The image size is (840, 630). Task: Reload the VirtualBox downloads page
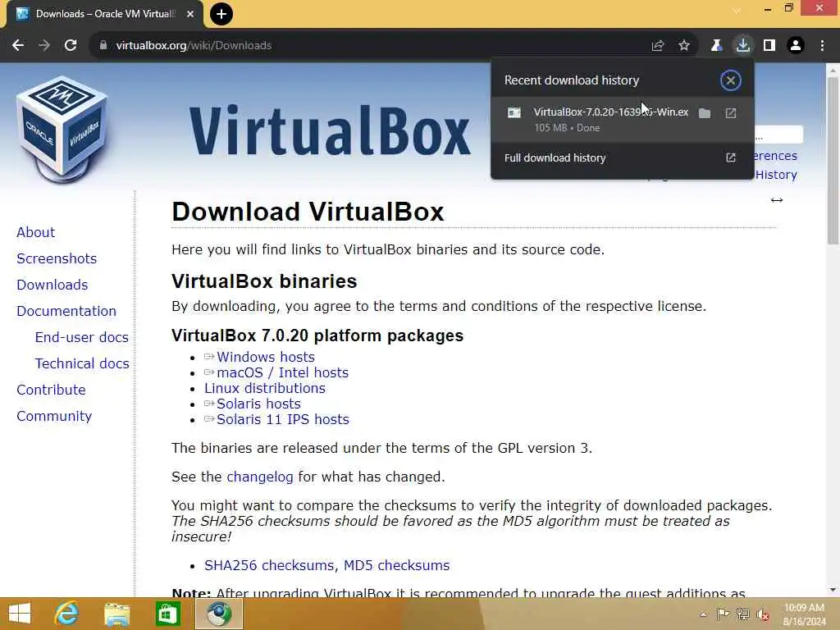pyautogui.click(x=71, y=46)
